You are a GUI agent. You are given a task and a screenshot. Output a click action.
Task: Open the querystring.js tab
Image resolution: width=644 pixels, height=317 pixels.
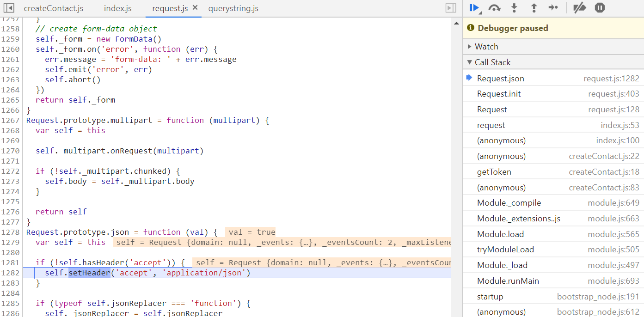[x=233, y=8]
